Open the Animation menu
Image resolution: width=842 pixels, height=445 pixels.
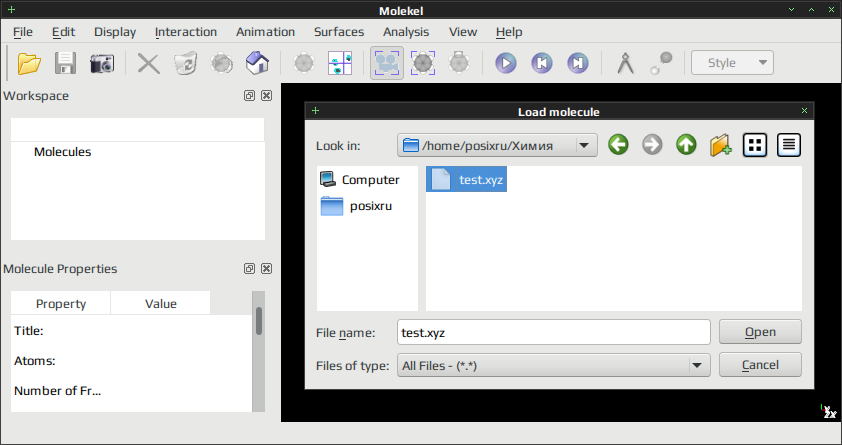[265, 32]
